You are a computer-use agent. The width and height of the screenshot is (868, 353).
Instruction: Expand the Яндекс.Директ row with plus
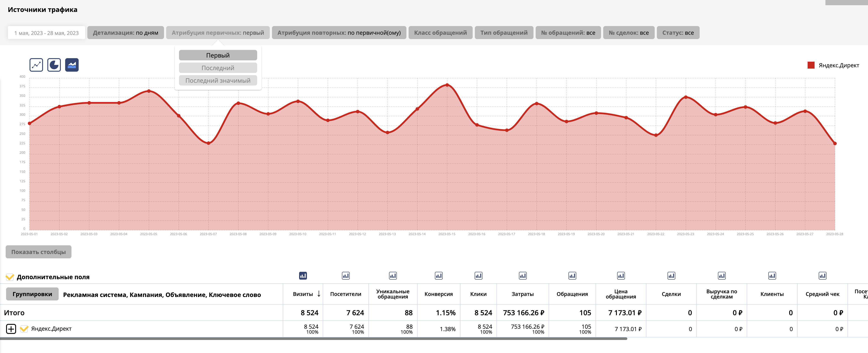(x=11, y=329)
